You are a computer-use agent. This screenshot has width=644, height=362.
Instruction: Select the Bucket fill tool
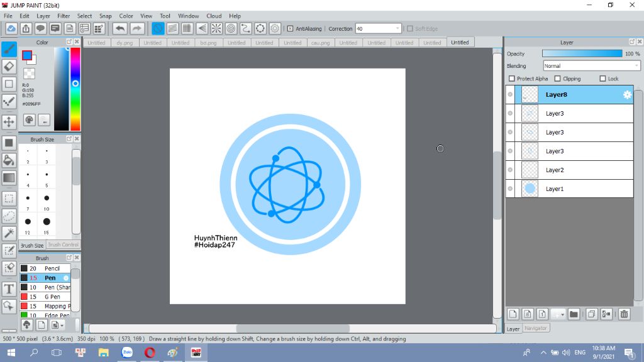pos(9,160)
